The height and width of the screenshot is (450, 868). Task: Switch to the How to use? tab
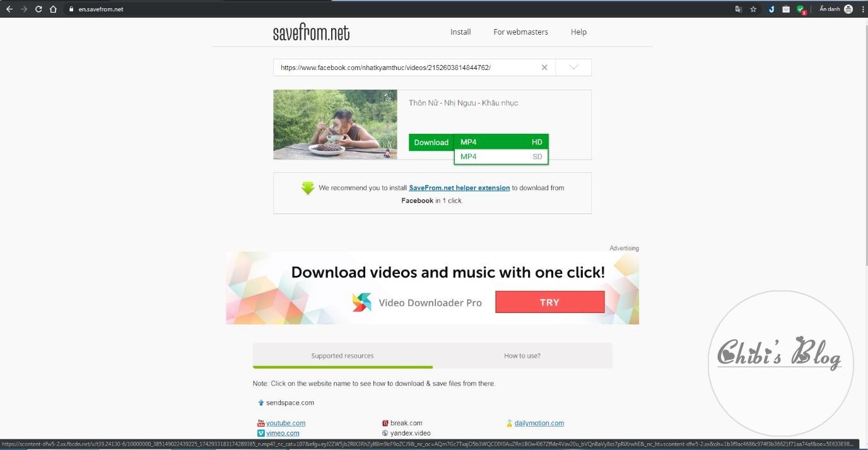(x=522, y=356)
